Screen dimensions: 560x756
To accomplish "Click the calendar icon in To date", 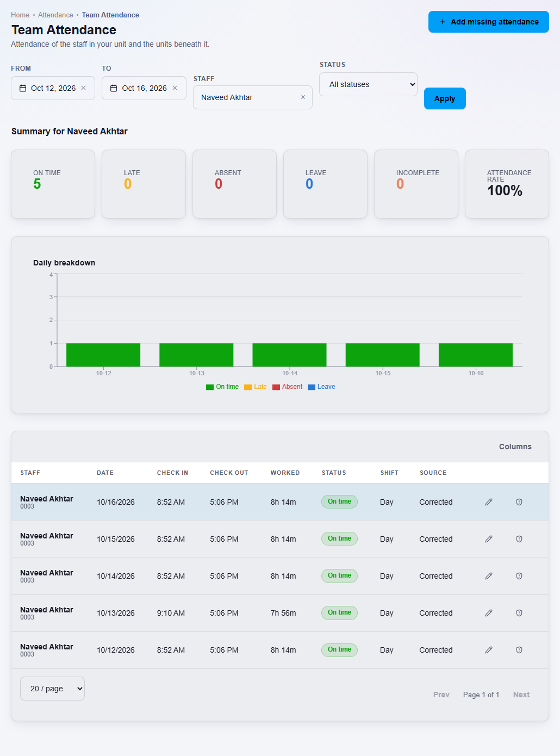I will 114,88.
